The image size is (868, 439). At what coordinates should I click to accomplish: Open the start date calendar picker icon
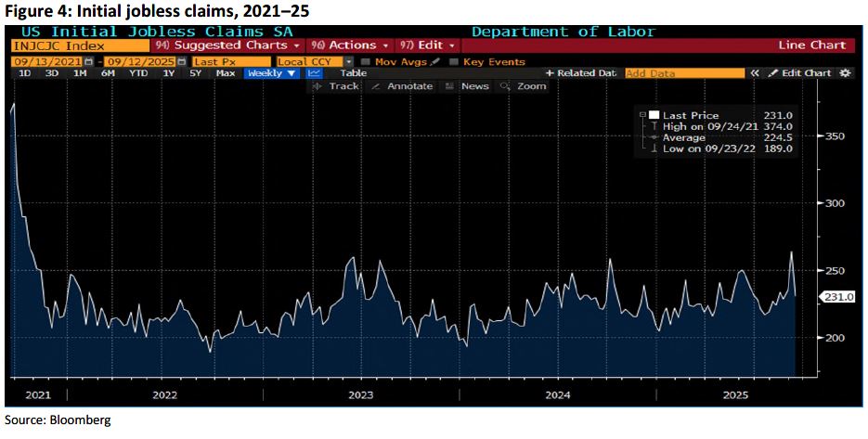(x=89, y=62)
